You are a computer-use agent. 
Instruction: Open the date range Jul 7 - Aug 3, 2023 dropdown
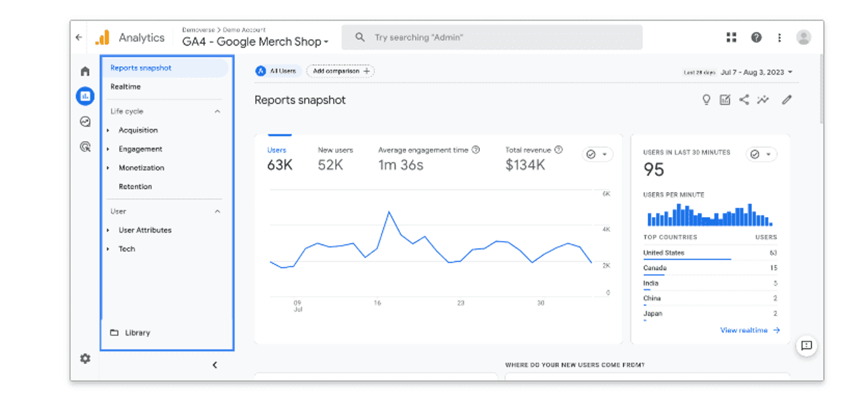coord(757,72)
